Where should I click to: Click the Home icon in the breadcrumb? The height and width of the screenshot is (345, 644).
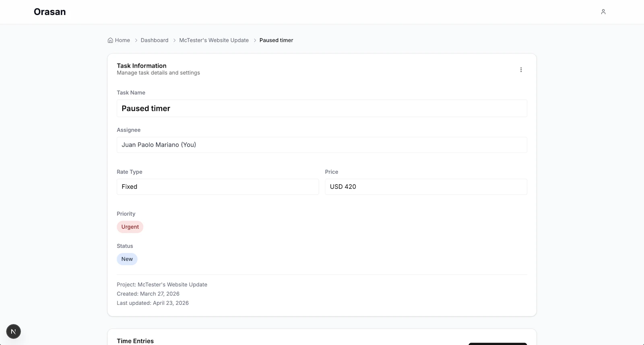(110, 40)
